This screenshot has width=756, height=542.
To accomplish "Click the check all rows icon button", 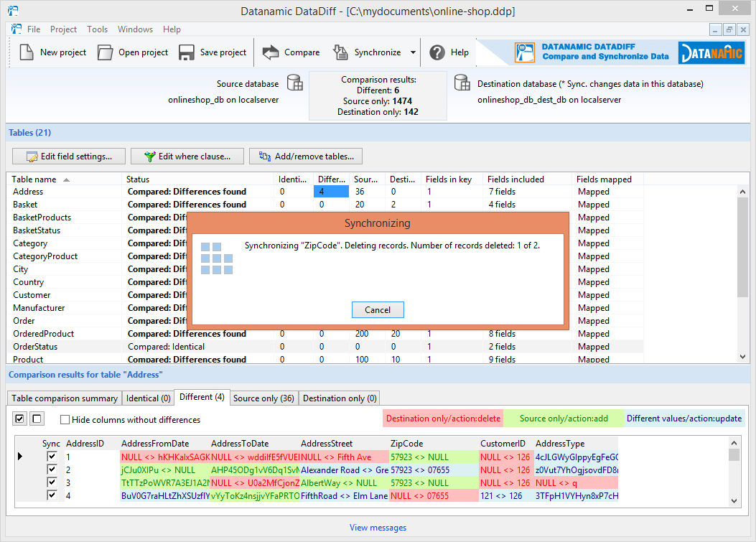I will tap(20, 419).
